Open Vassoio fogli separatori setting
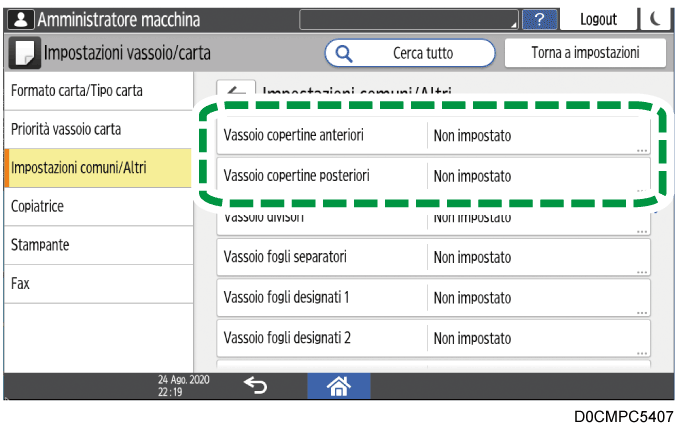The image size is (679, 427). pyautogui.click(x=433, y=257)
